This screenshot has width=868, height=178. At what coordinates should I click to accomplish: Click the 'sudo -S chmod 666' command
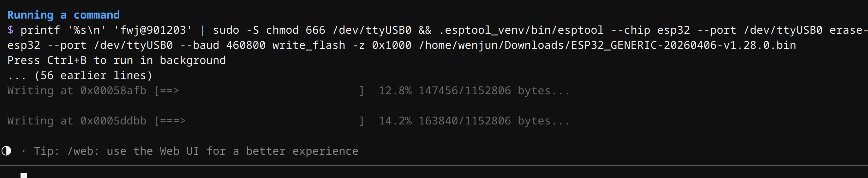pos(269,30)
